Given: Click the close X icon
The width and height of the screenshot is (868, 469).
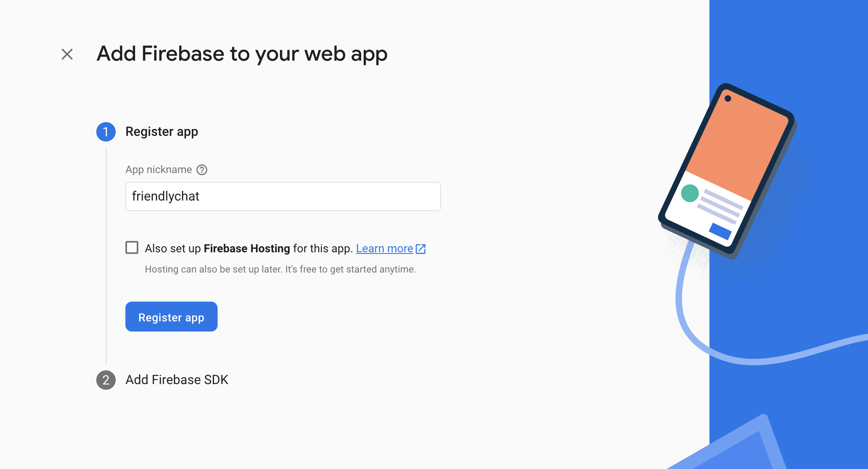Looking at the screenshot, I should [67, 53].
